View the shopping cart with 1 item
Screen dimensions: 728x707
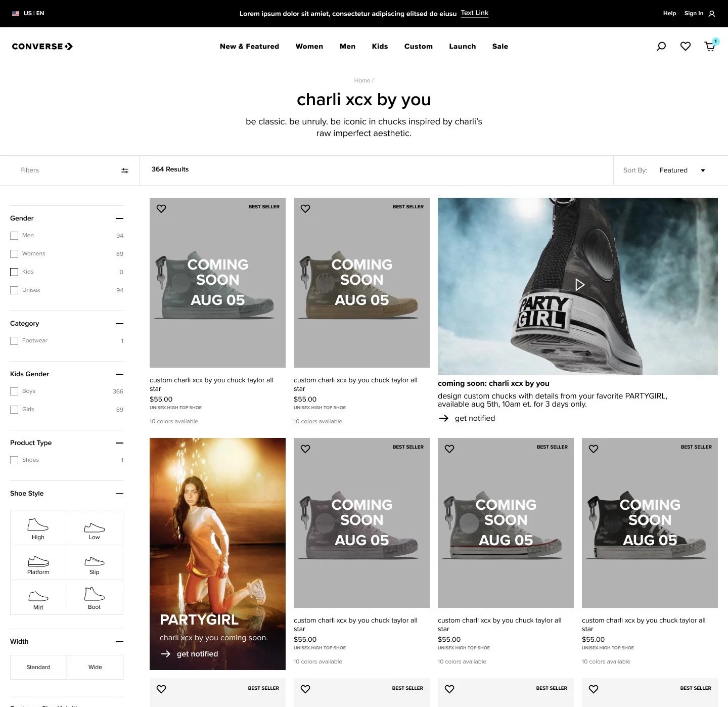click(710, 46)
